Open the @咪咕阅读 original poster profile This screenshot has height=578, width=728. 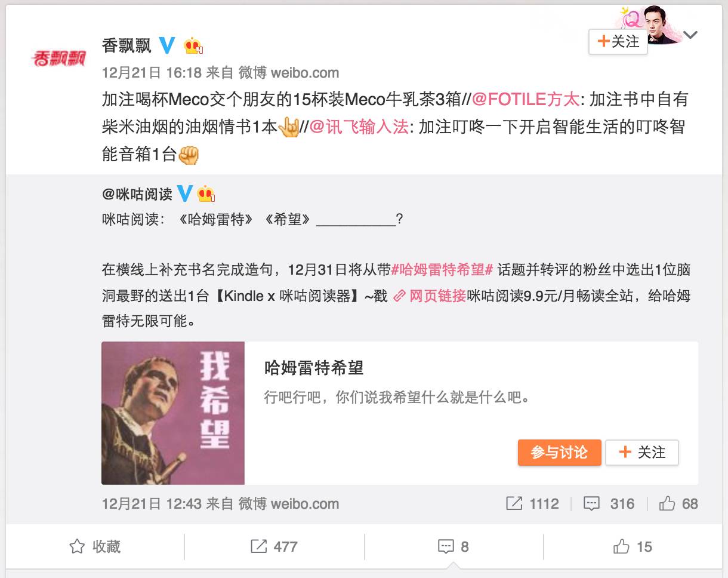tap(137, 194)
